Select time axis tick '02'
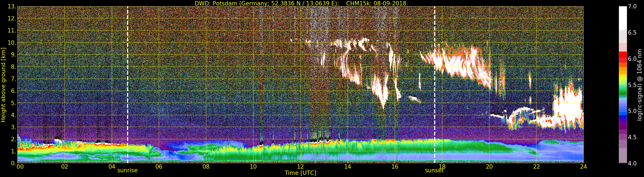 coord(65,166)
